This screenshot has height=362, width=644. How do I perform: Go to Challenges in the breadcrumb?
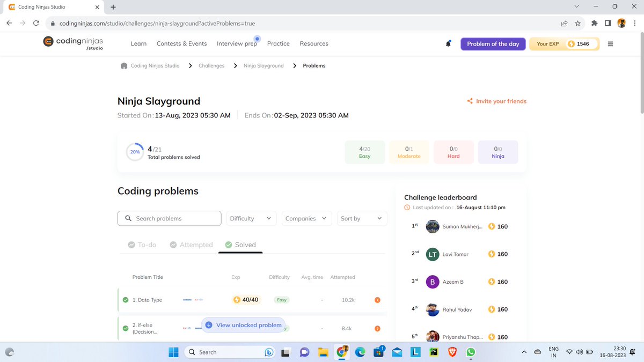211,65
